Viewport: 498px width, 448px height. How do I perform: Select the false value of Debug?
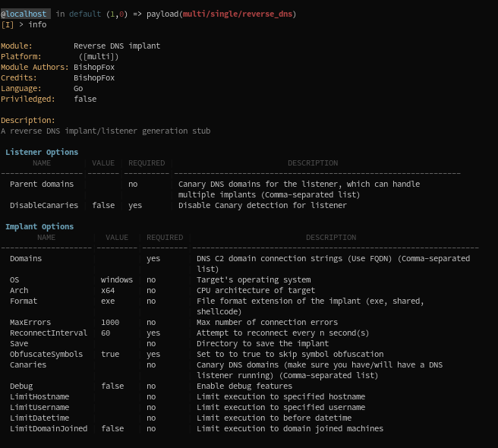pos(112,386)
